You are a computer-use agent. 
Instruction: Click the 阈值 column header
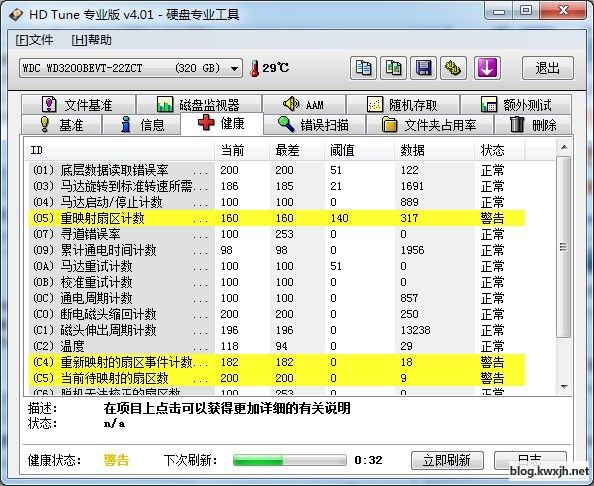[x=359, y=150]
